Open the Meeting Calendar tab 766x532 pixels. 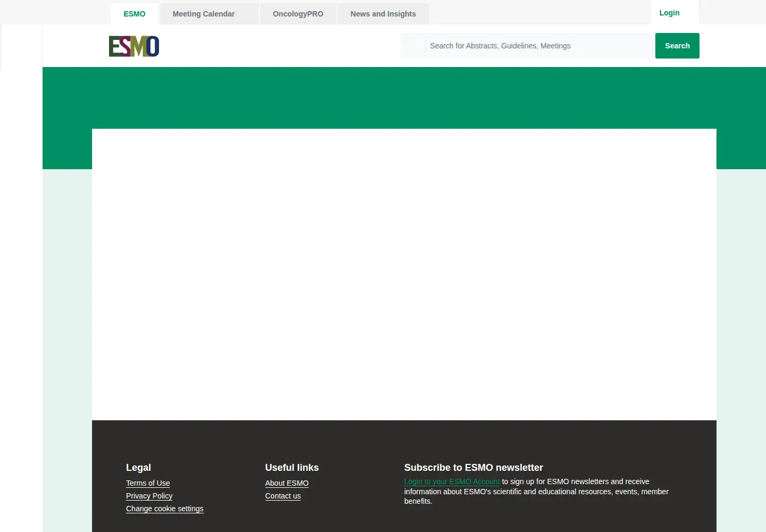210,14
